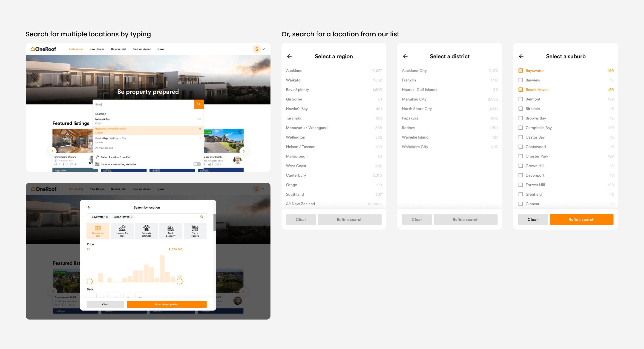Image resolution: width=644 pixels, height=349 pixels.
Task: Open user menu chevron in top mockup
Action: coord(264,49)
